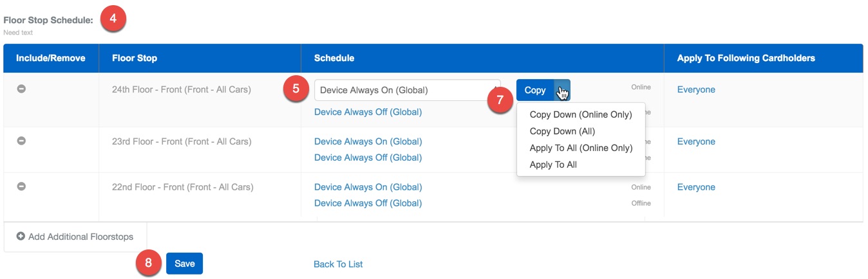Viewport: 868px width, 279px height.
Task: Open the Device Always On schedule dropdown
Action: pos(407,90)
